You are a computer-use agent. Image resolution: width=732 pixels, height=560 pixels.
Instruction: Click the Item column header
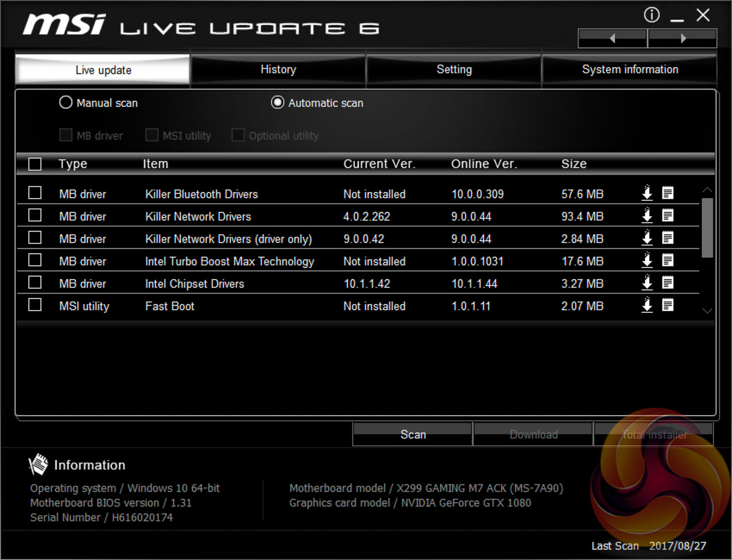click(156, 164)
